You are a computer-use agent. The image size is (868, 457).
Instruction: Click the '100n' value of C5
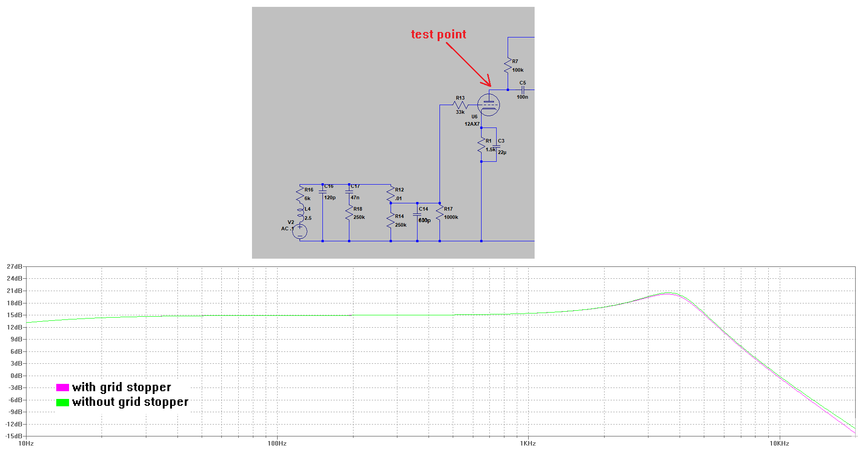pyautogui.click(x=522, y=97)
